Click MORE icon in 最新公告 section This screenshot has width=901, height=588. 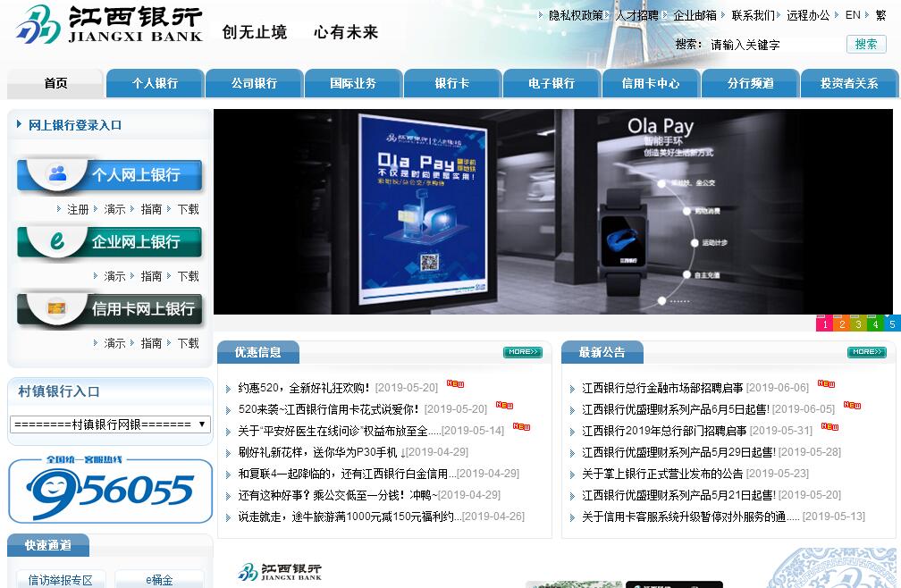pyautogui.click(x=866, y=352)
